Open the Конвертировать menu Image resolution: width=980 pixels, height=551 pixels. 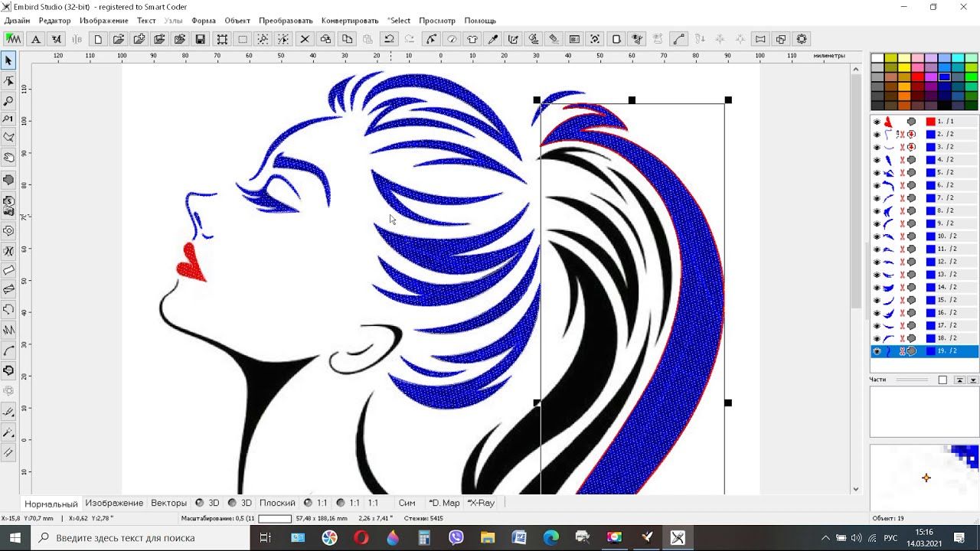point(350,21)
